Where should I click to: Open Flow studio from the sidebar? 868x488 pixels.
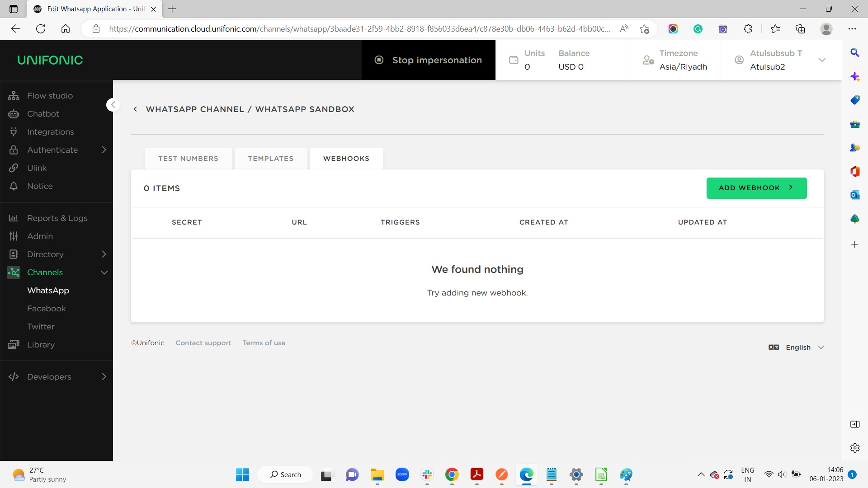click(50, 96)
